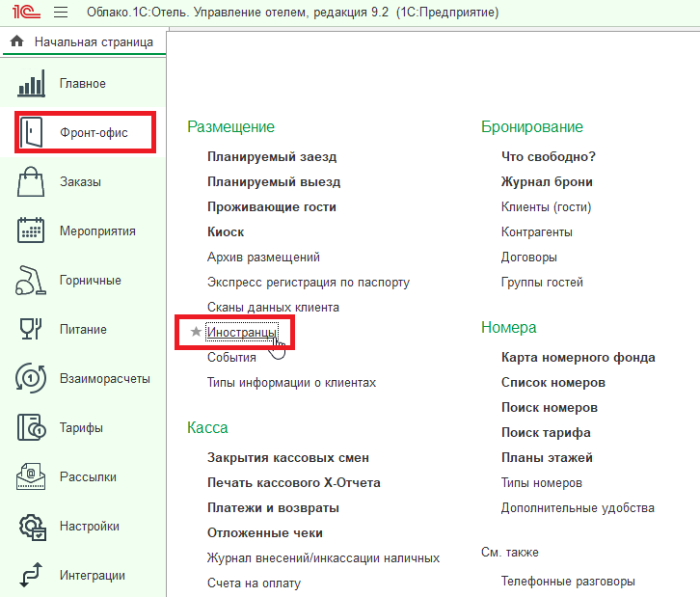
Task: Click the Горничные vacuum cleaner icon
Action: tap(30, 280)
